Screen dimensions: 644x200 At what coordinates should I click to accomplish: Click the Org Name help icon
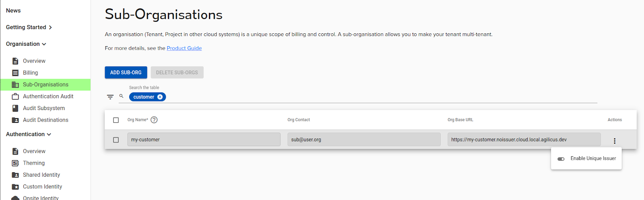click(x=154, y=120)
